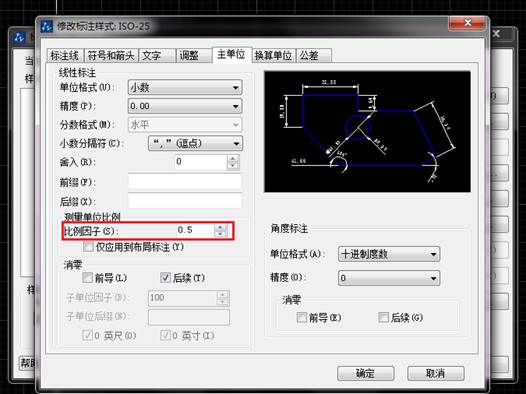Decrease 比例因子 with the down arrow
This screenshot has width=526, height=394.
220,234
